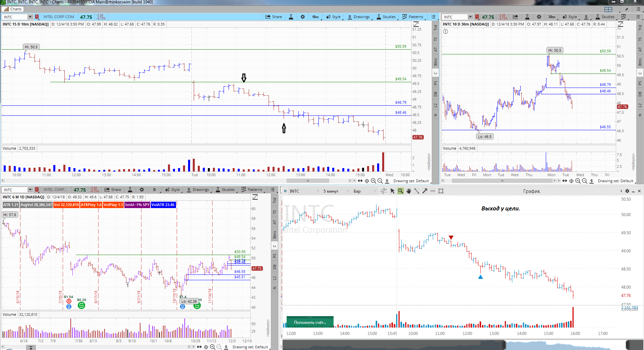Expand INTC symbol dropdown in 10m chart
Viewport: 644px width, 350px height.
coord(30,17)
